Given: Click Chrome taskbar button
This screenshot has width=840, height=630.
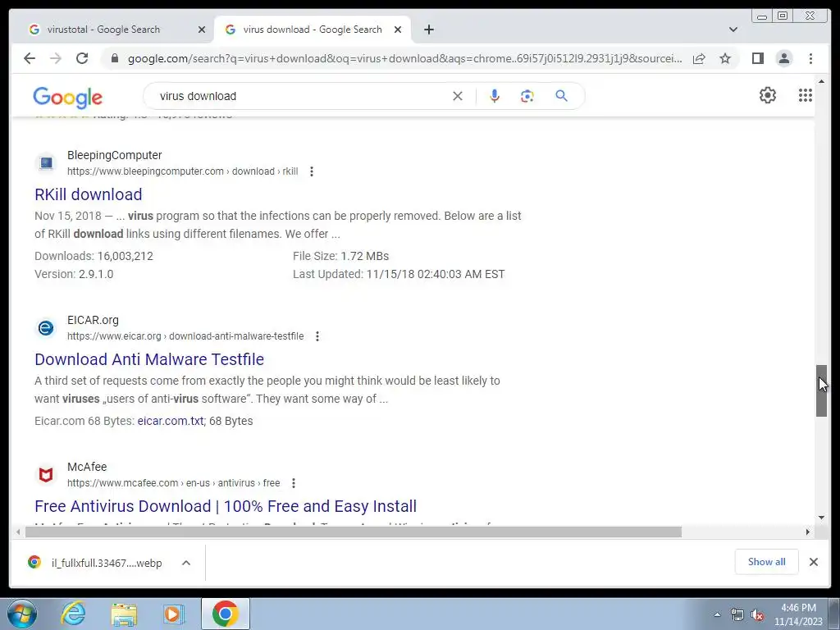Looking at the screenshot, I should (x=226, y=614).
